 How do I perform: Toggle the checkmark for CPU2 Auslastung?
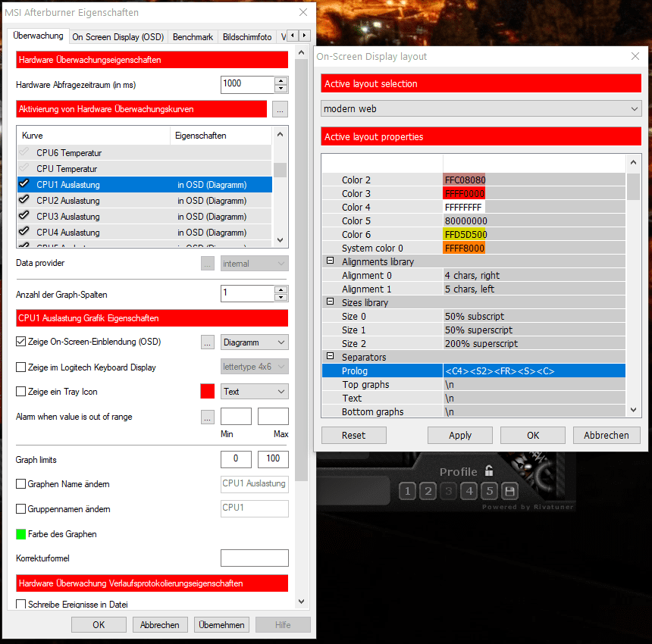[24, 199]
